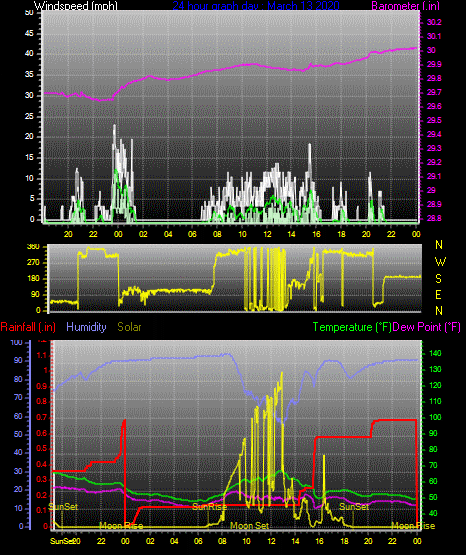This screenshot has width=466, height=555.
Task: Click the "Dew Point (°F)" legend label
Action: tap(427, 327)
